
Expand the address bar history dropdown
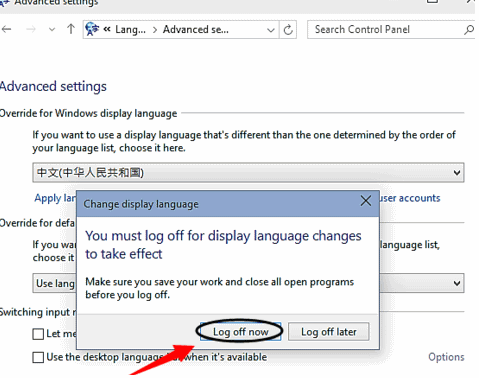[x=271, y=30]
